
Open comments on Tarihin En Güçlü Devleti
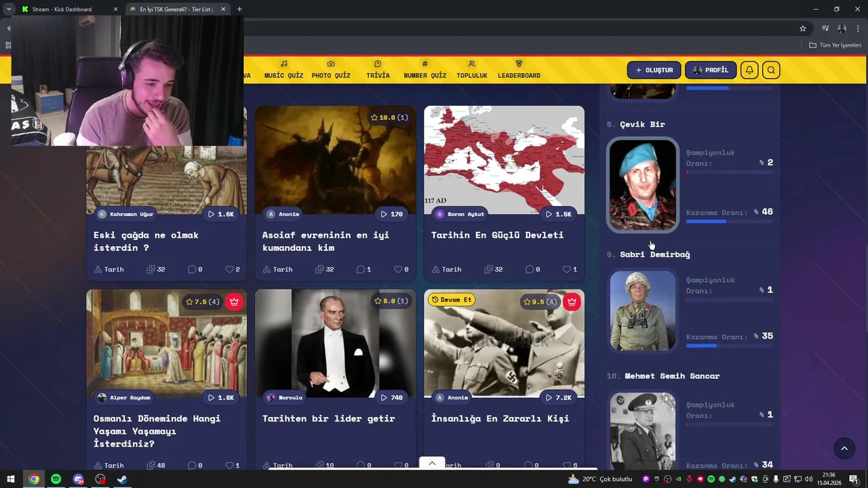tap(533, 269)
